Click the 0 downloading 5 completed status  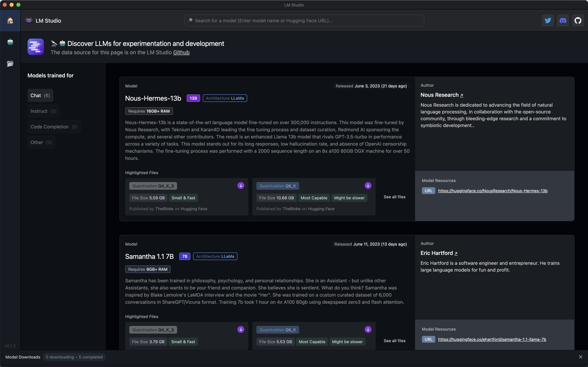74,357
